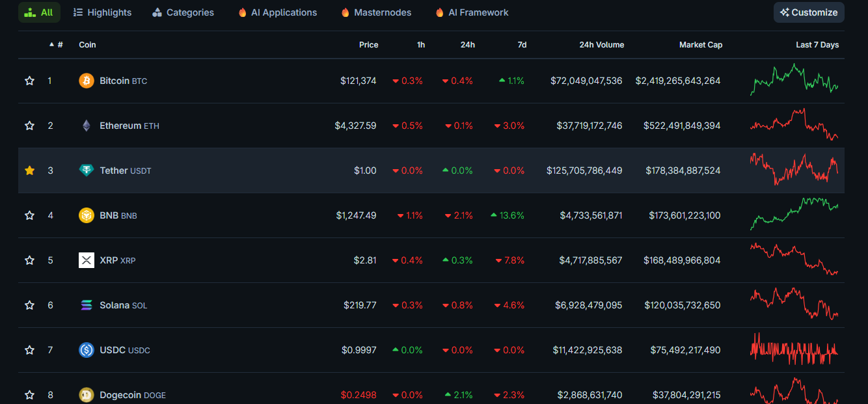Sort table by Coin column
868x404 pixels.
coord(87,45)
